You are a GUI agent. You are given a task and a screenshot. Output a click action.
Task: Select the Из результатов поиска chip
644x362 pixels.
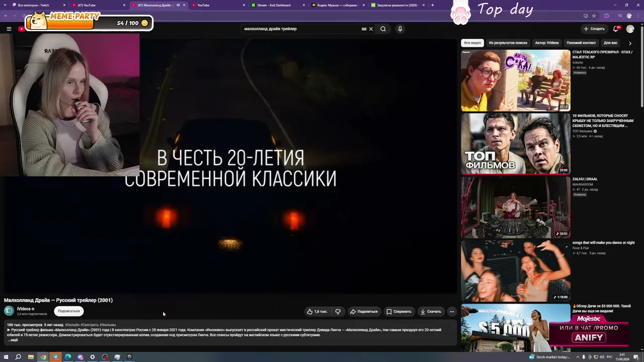pos(508,43)
